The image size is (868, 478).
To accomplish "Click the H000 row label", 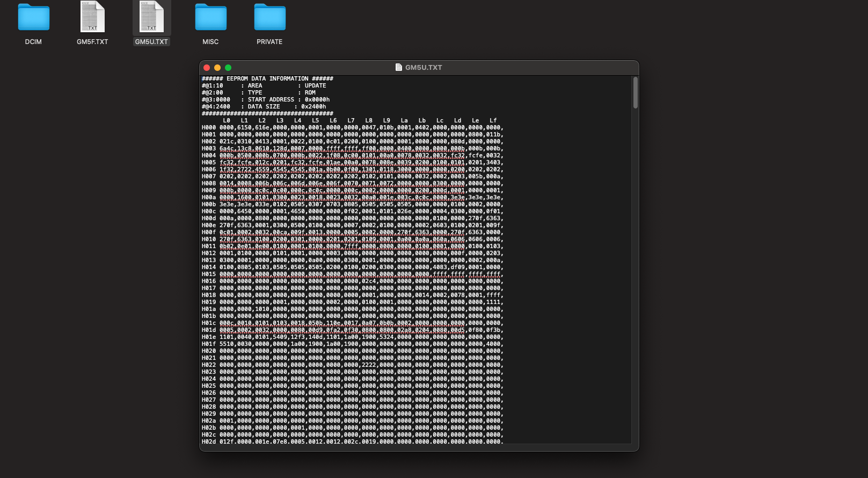I will (x=209, y=128).
